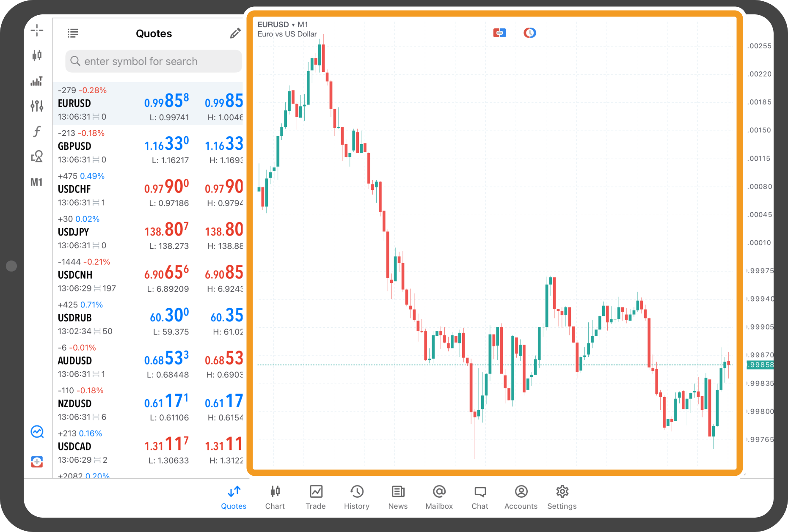Open the indicators icon in sidebar
The image size is (788, 532).
(x=37, y=81)
